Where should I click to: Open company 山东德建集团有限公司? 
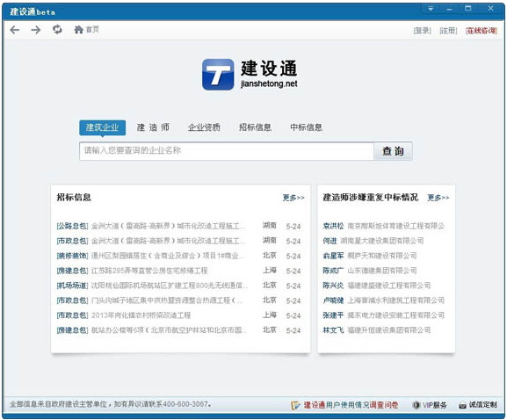pos(382,271)
